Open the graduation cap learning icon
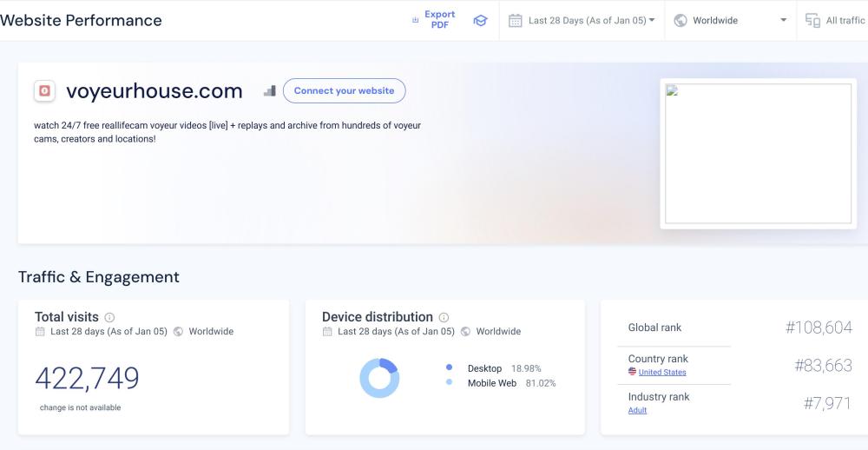Screen dimensions: 868x450 (x=480, y=20)
